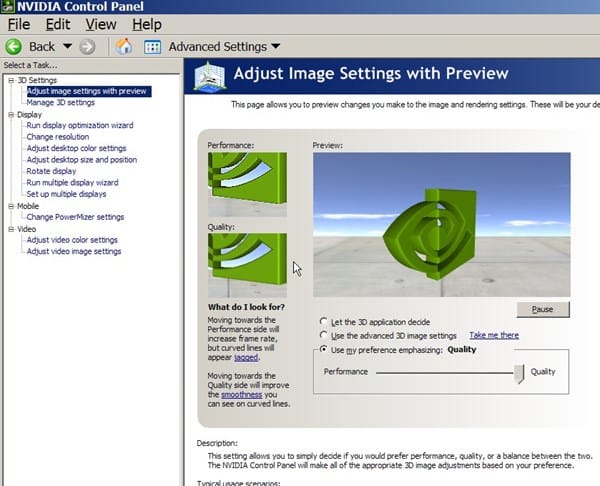Open Change resolution task
The image size is (600, 486).
58,137
